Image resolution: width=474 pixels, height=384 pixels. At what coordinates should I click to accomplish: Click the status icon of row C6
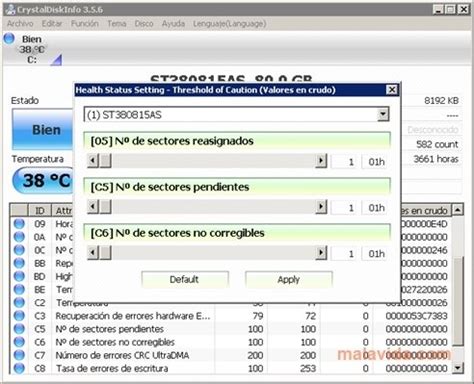pos(19,342)
